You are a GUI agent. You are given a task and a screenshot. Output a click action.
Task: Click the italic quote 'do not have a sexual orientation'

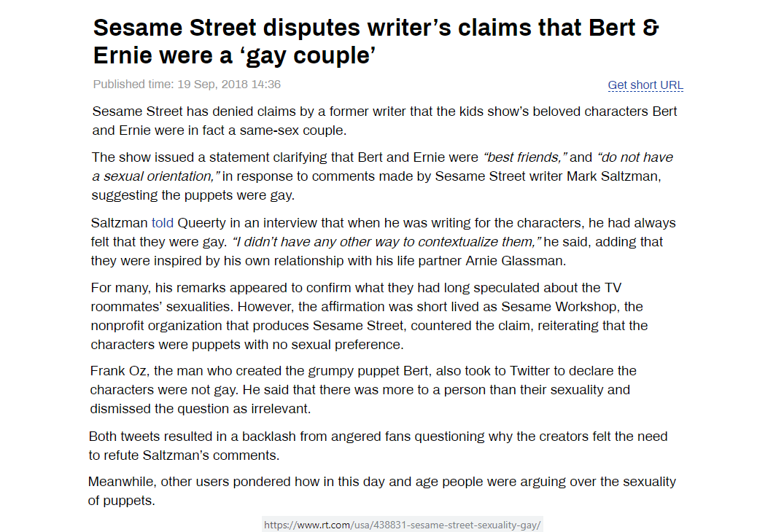point(382,167)
